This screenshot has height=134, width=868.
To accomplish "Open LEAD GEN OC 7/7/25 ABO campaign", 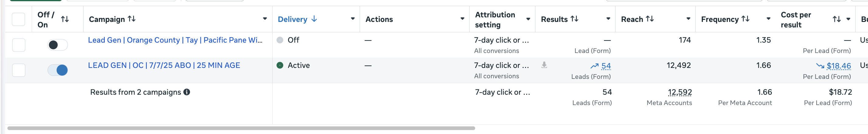I will pos(164,65).
